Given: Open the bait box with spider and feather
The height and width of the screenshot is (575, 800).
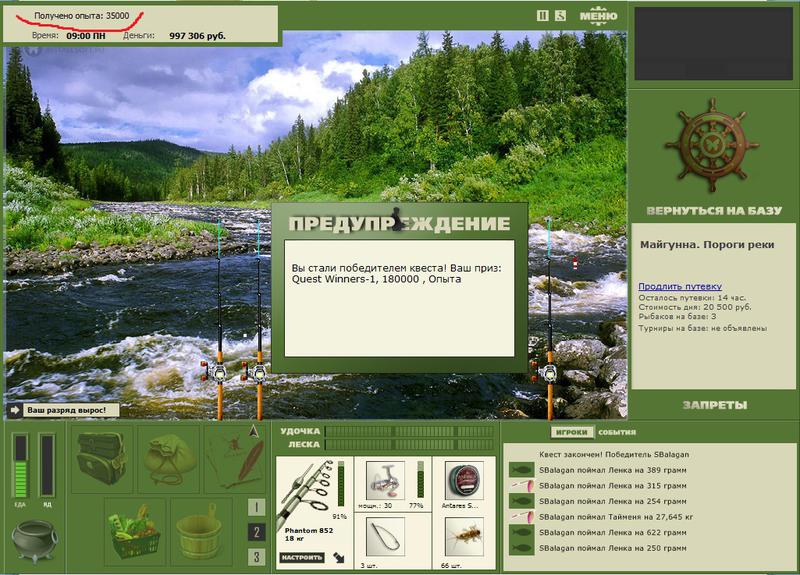Looking at the screenshot, I should click(235, 459).
